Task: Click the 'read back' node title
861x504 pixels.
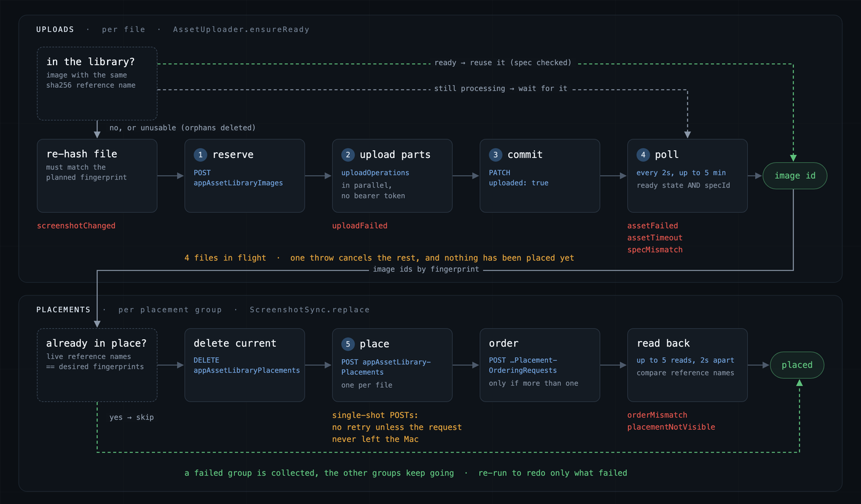Action: [x=663, y=344]
